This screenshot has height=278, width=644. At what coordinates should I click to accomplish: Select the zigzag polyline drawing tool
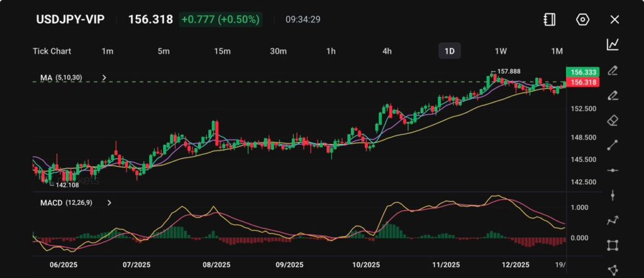(x=613, y=220)
